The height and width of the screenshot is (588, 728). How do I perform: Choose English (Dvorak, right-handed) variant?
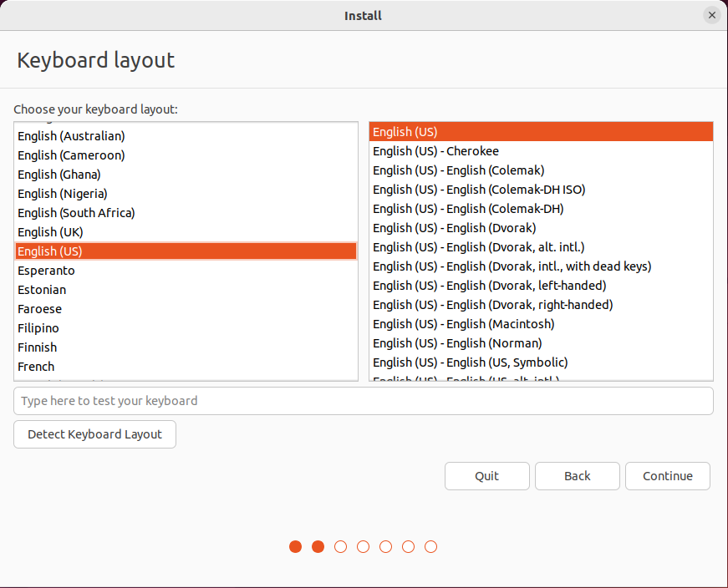541,305
